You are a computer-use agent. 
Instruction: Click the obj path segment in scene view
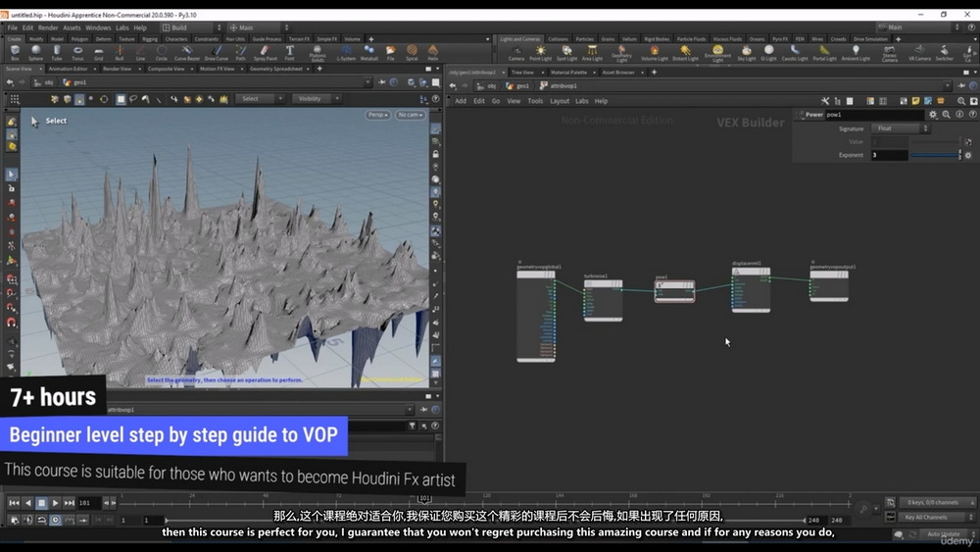click(44, 82)
